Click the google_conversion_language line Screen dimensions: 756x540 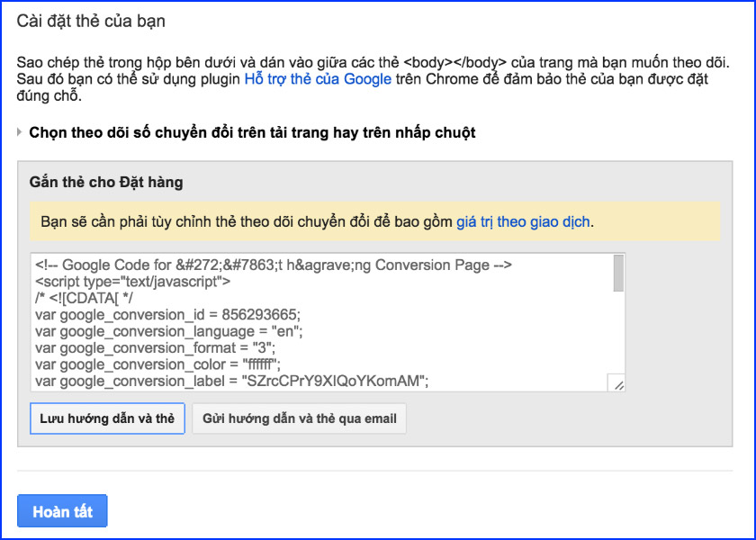(x=168, y=331)
